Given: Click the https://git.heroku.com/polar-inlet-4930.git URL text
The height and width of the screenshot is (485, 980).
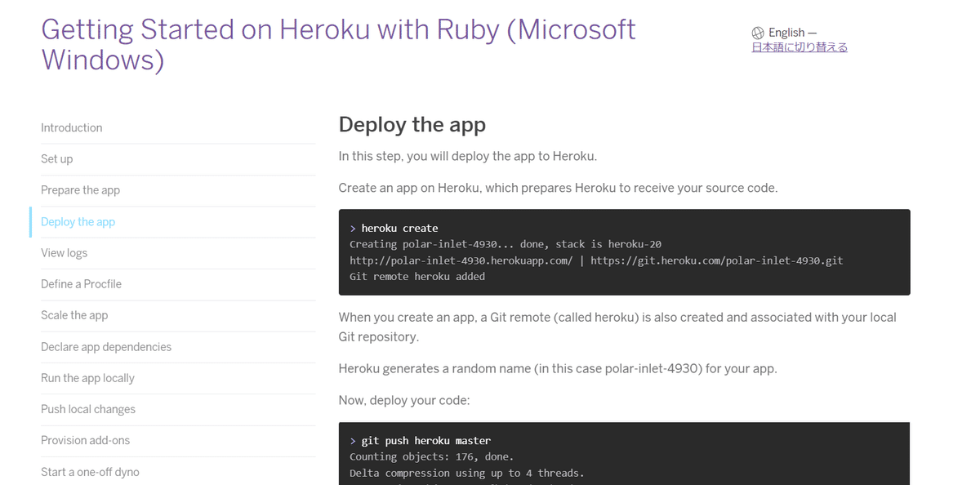Looking at the screenshot, I should coord(717,260).
